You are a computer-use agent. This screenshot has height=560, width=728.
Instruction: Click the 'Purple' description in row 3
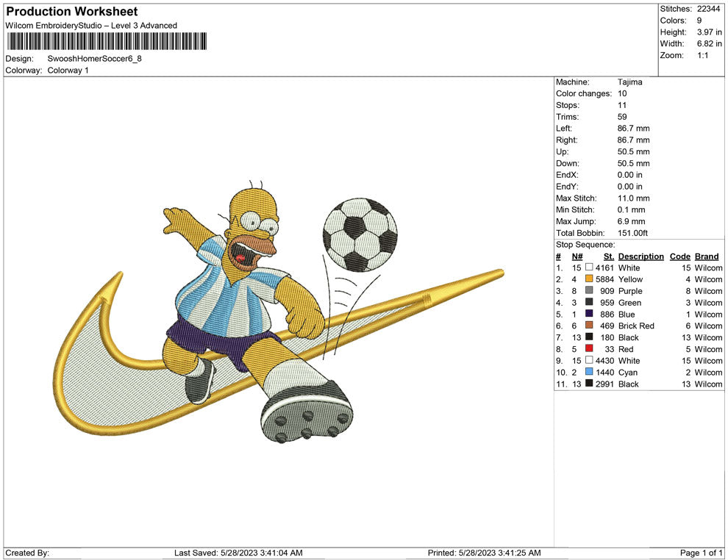(x=630, y=291)
